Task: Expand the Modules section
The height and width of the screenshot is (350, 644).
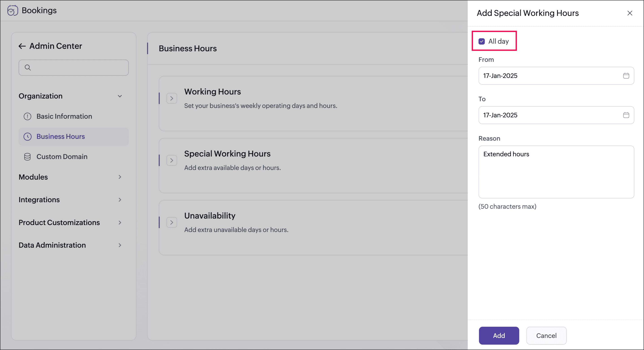Action: click(x=120, y=177)
